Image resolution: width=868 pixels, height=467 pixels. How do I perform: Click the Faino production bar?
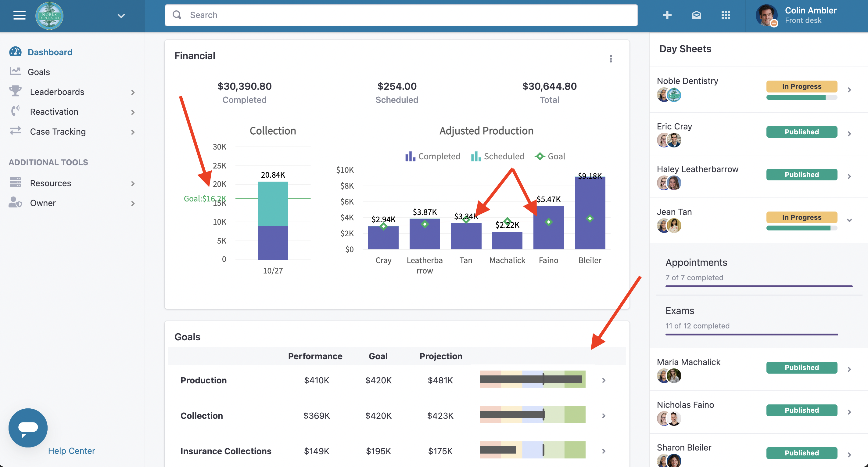point(548,228)
